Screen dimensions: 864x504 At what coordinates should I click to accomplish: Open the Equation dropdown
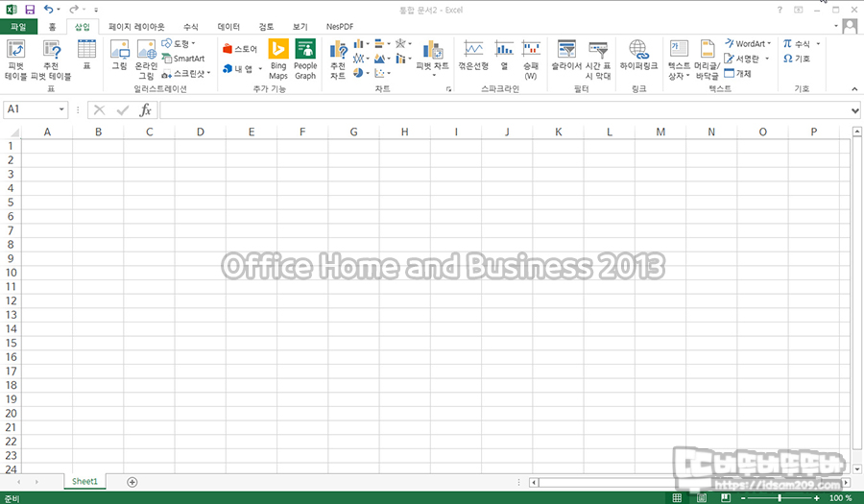pos(818,43)
